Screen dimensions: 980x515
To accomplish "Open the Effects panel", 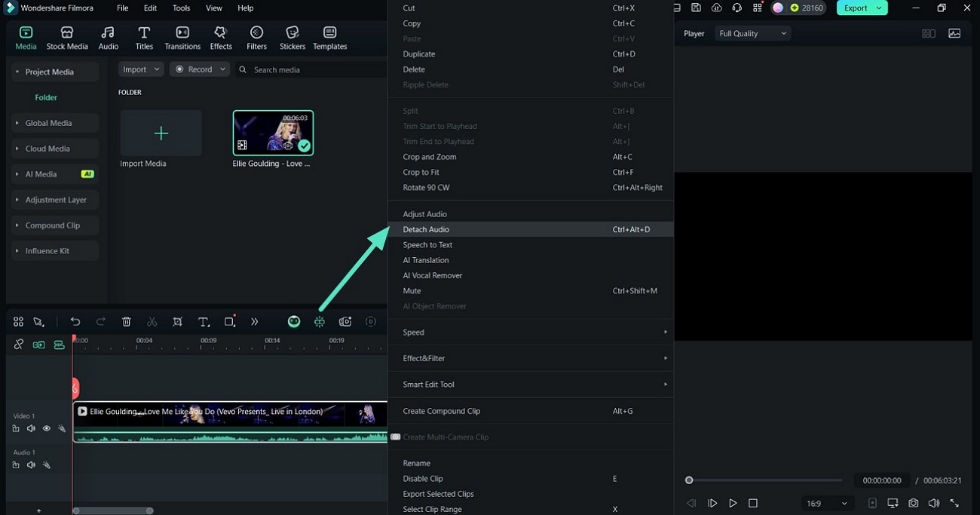I will [221, 38].
